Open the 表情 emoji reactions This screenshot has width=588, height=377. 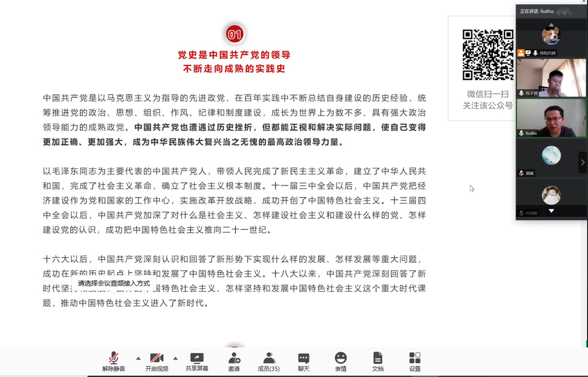341,362
